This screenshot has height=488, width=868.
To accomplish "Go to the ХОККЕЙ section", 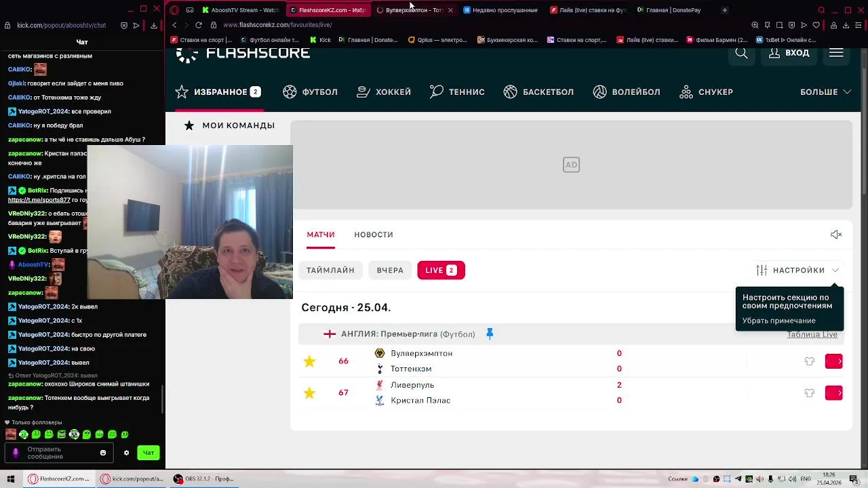I will click(x=384, y=92).
